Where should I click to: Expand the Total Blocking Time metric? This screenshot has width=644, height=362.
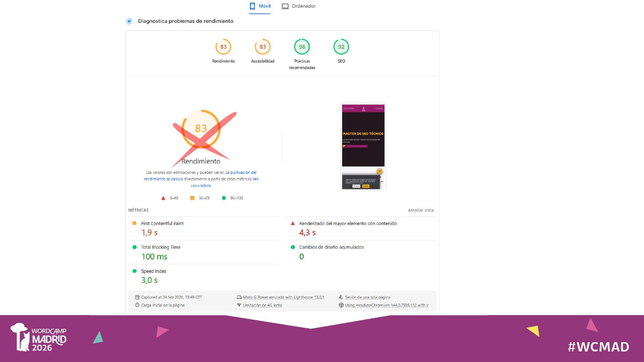[x=203, y=252]
